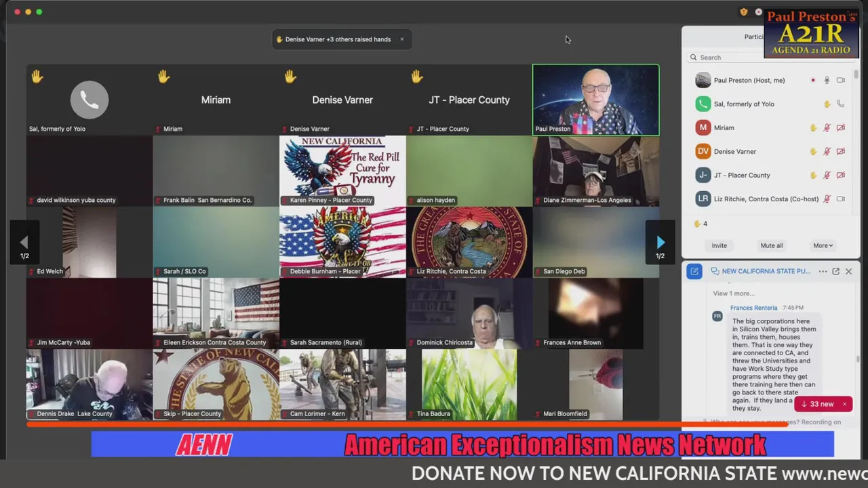Click the participants search magnifier icon
Screen dimensions: 868x488
tap(693, 58)
